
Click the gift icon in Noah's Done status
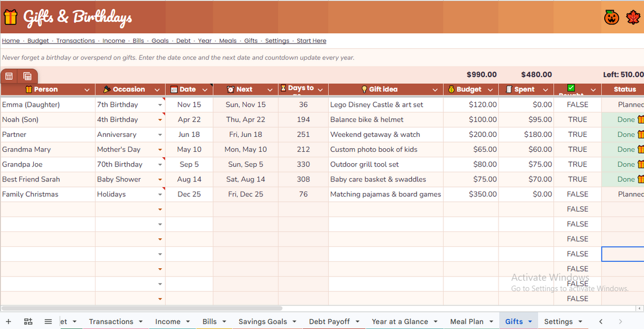640,120
